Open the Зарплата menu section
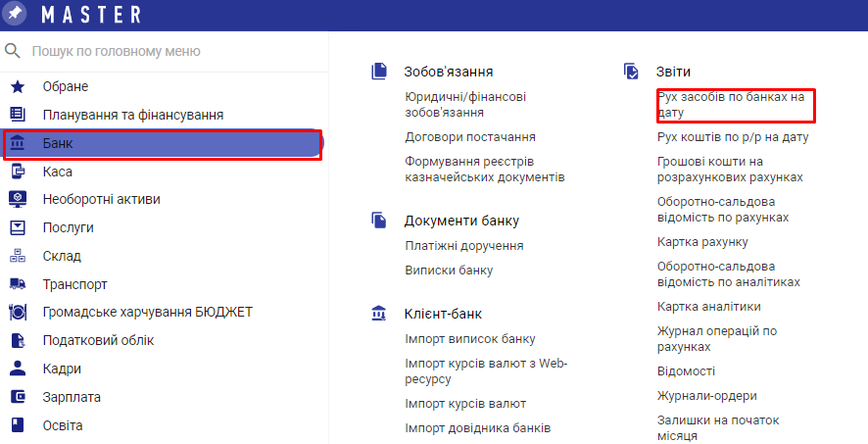Viewport: 868px width, 444px height. click(72, 397)
